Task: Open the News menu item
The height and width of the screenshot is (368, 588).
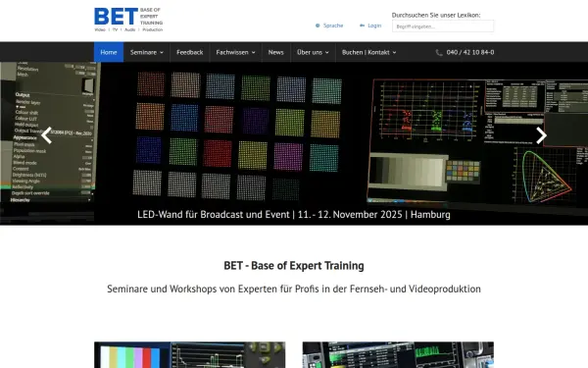Action: [x=275, y=52]
